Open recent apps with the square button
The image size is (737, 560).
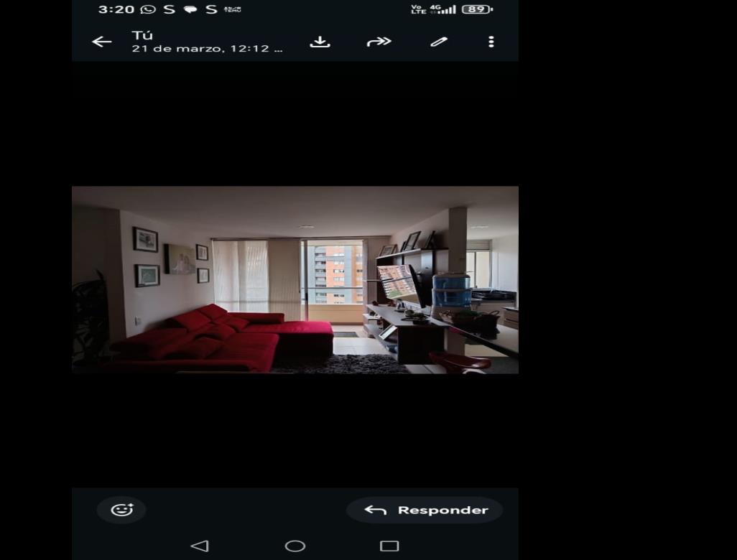pyautogui.click(x=389, y=546)
